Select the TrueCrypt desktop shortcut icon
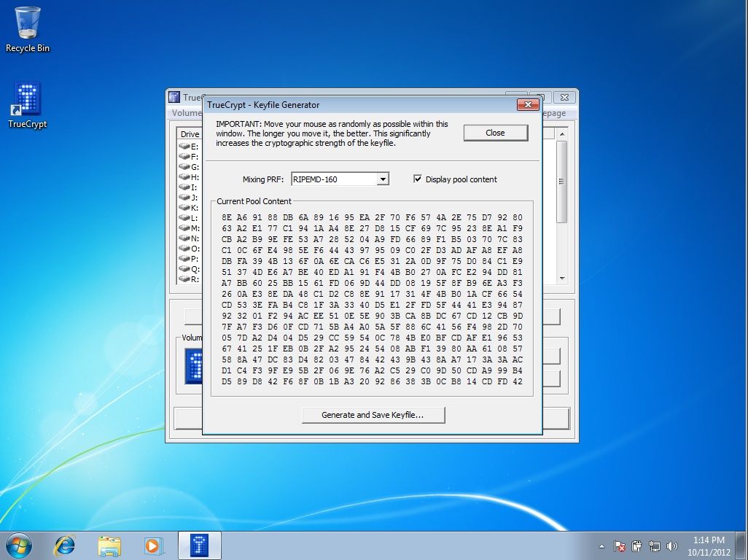The height and width of the screenshot is (560, 748). (x=27, y=105)
